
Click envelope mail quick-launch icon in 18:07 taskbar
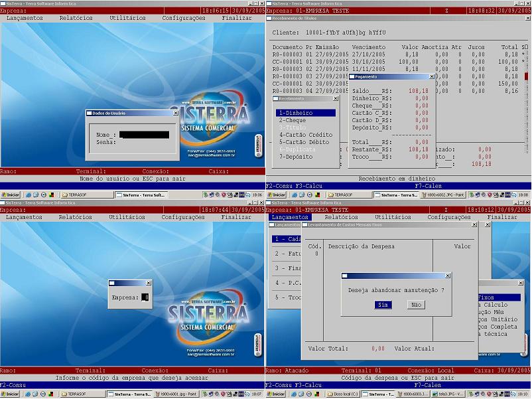(35, 394)
